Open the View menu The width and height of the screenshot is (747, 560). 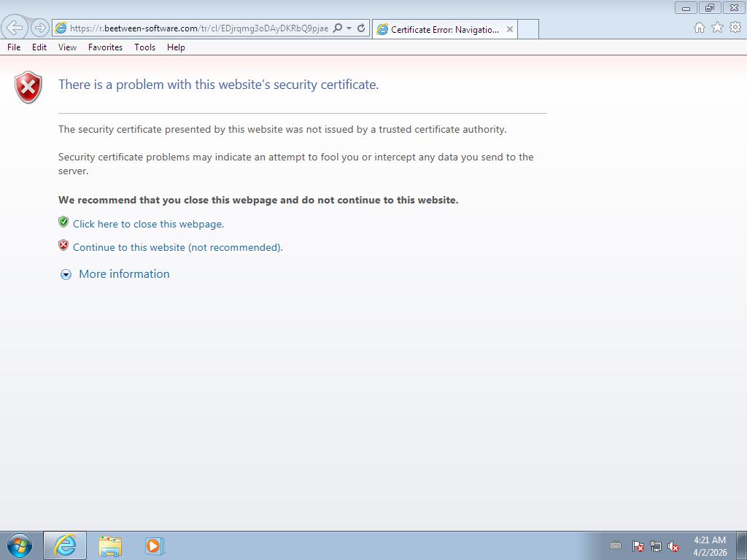click(x=67, y=47)
